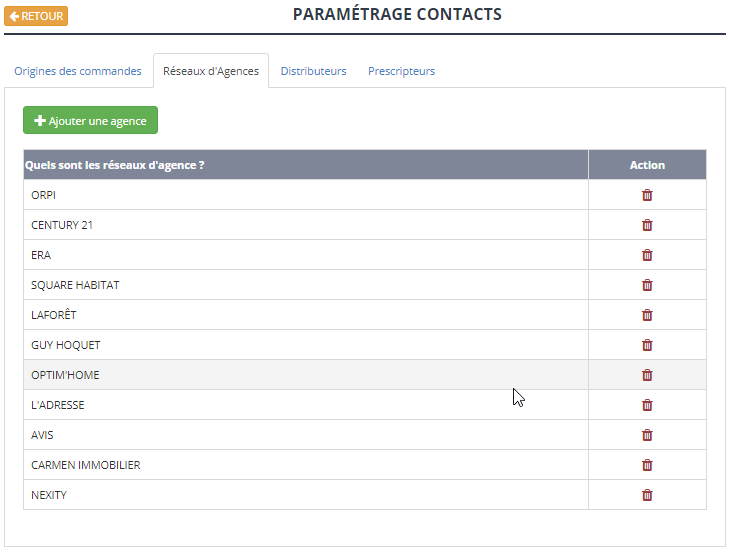Select the LAFORÊT cell

(305, 315)
